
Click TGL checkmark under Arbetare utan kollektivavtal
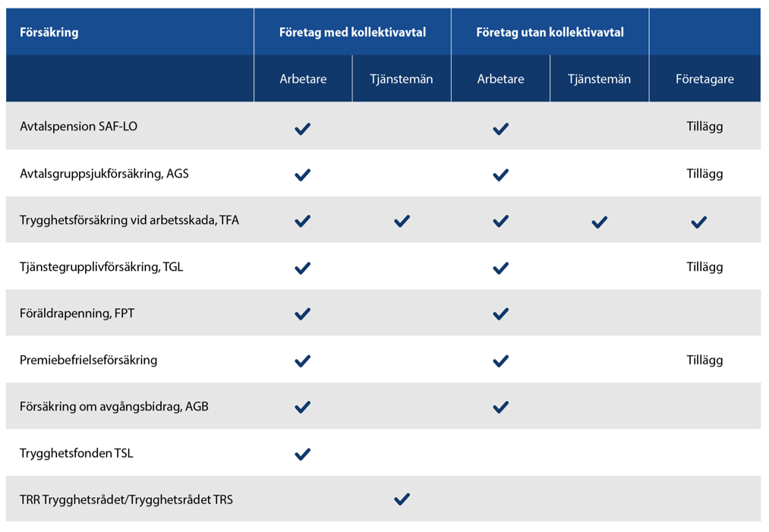pos(500,267)
